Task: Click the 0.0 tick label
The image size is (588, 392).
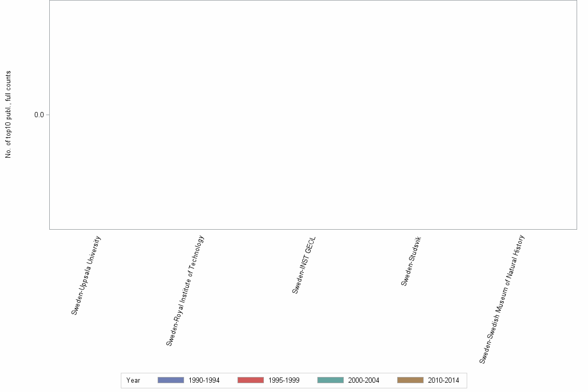Action: [38, 115]
